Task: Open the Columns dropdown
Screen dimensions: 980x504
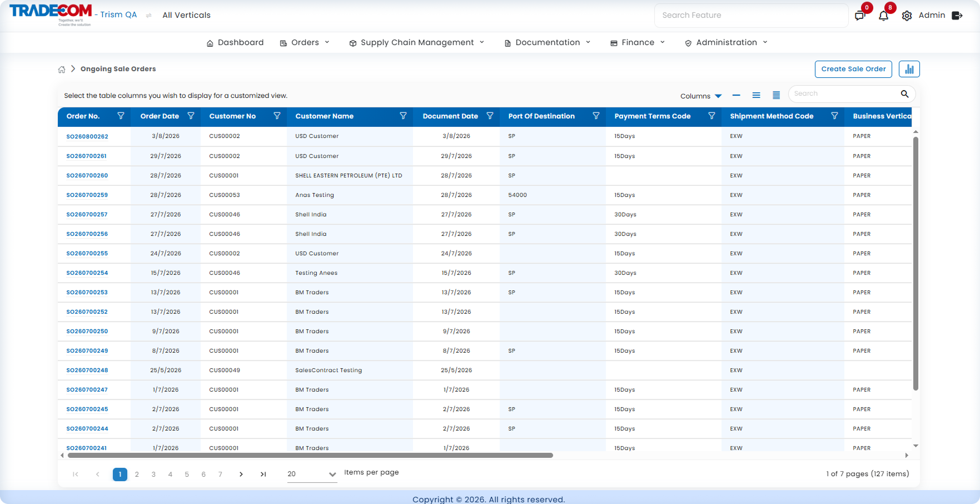Action: tap(701, 96)
